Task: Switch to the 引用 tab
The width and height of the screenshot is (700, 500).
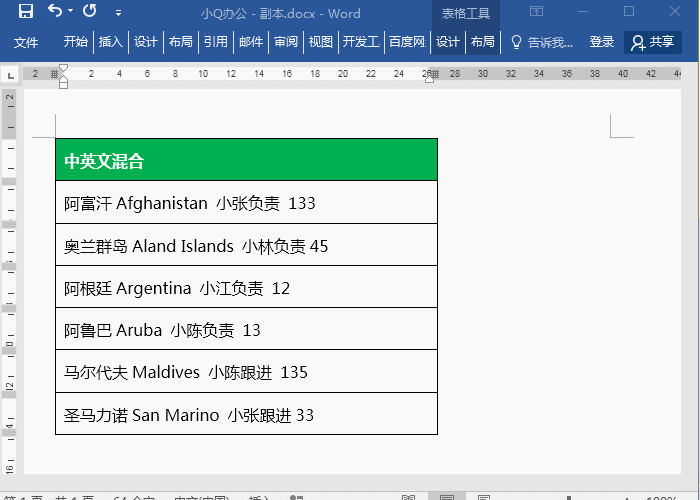Action: [216, 42]
